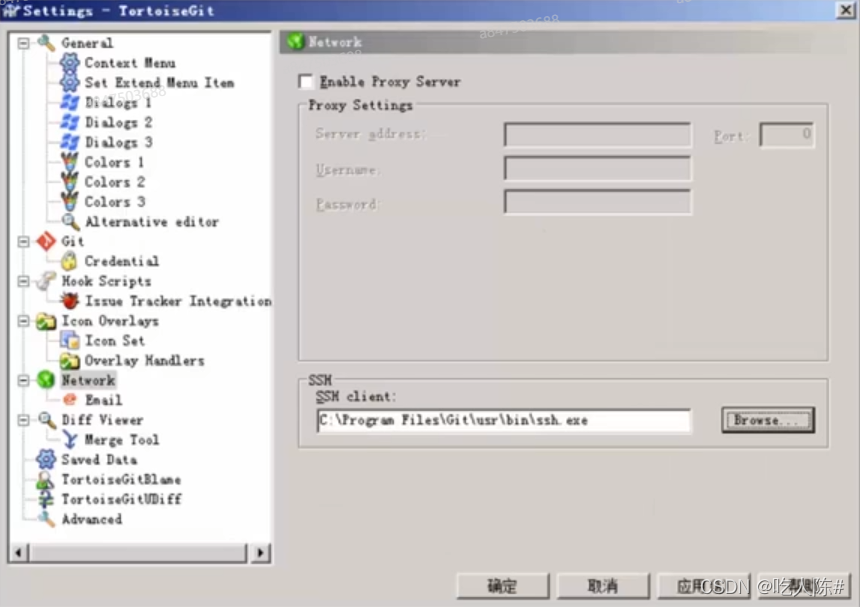
Task: Click the Username field
Action: tap(597, 168)
